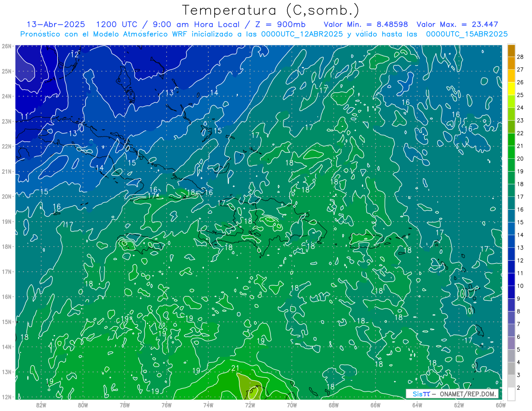Click green swatch between 20 and 21 on scale
The height and width of the screenshot is (411, 532).
511,153
